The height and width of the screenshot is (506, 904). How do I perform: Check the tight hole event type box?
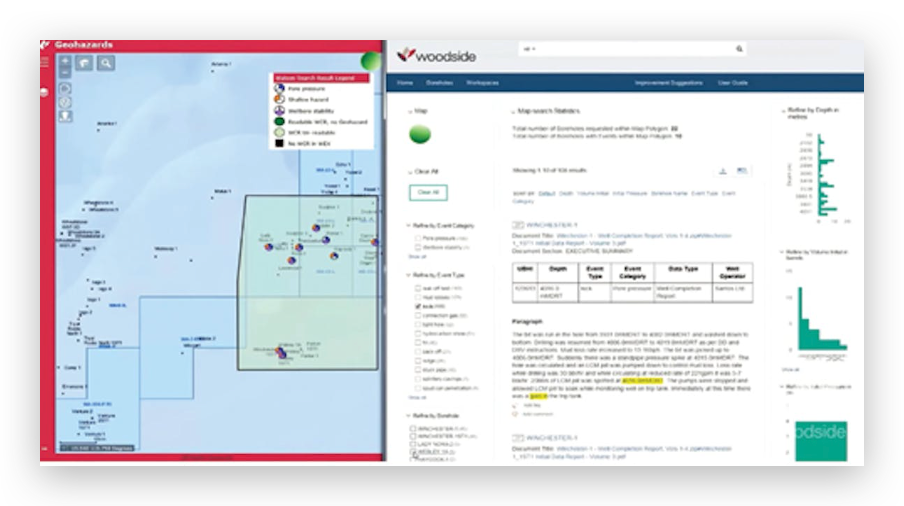[417, 325]
